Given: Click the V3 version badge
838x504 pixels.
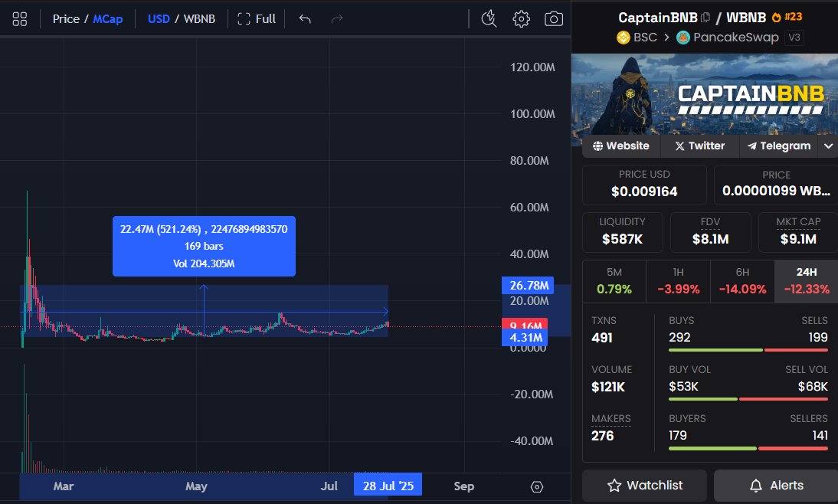Looking at the screenshot, I should point(794,38).
